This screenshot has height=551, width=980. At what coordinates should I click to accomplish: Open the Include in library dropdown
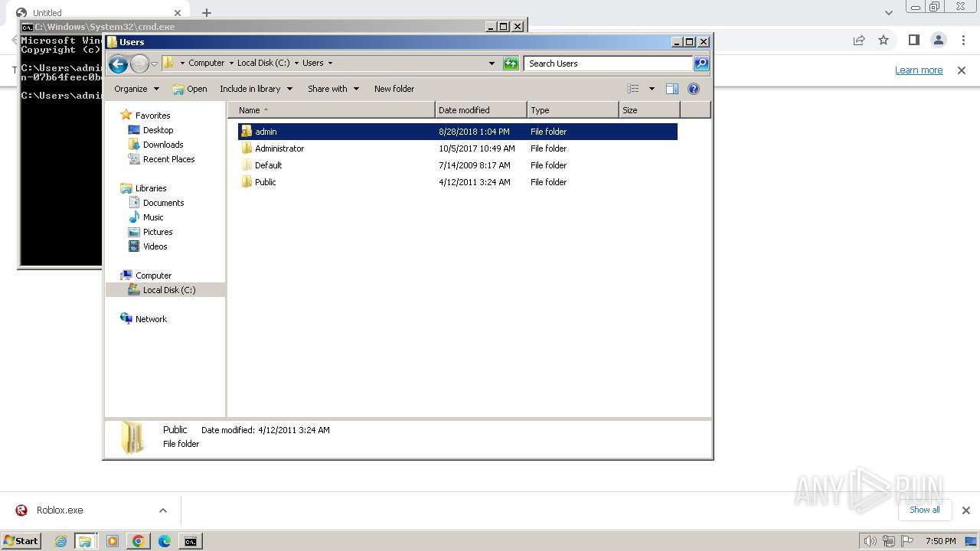pyautogui.click(x=256, y=89)
